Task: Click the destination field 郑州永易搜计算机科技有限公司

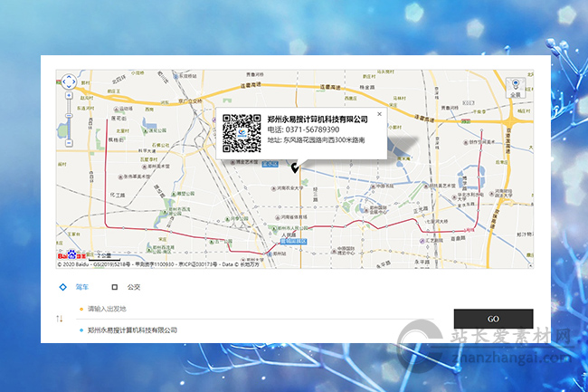Action: click(255, 330)
